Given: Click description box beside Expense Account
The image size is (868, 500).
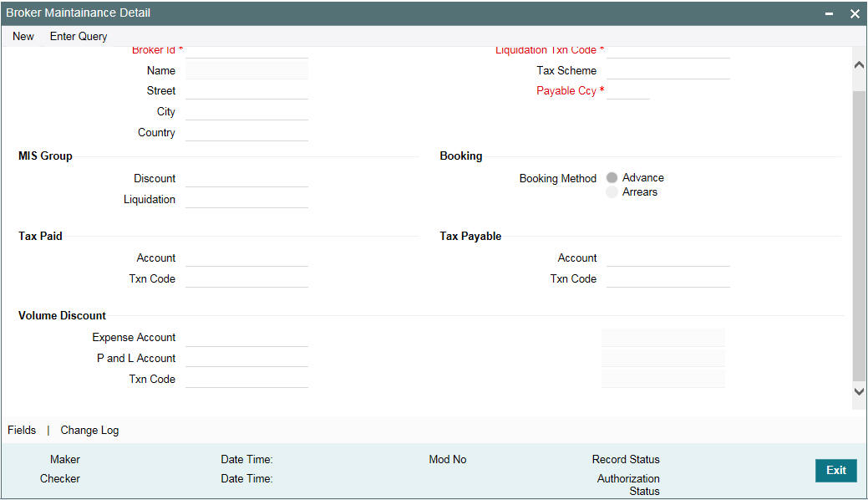Looking at the screenshot, I should point(662,338).
